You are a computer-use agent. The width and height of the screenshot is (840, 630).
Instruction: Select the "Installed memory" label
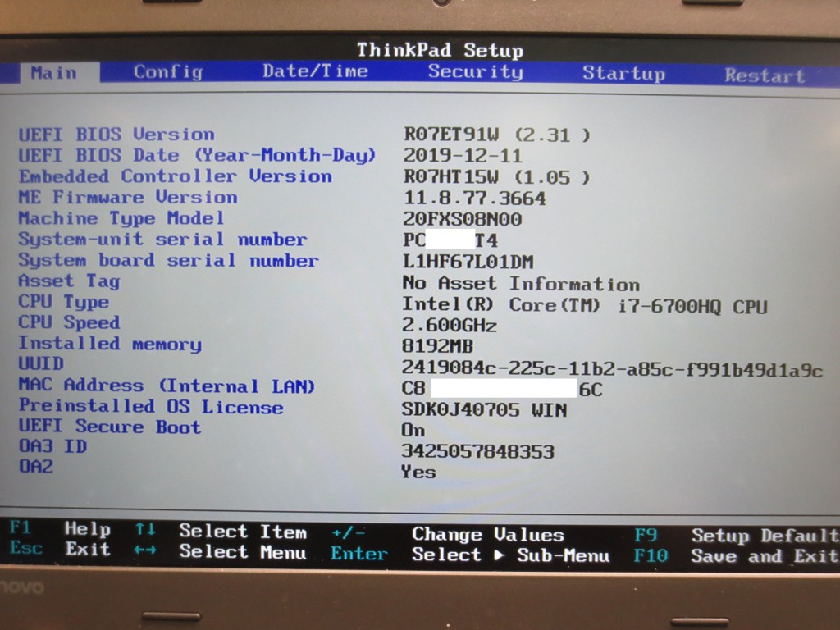coord(111,344)
